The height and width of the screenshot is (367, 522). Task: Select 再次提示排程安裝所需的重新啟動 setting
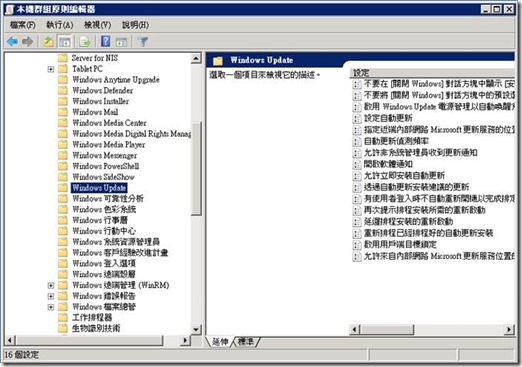tap(424, 210)
